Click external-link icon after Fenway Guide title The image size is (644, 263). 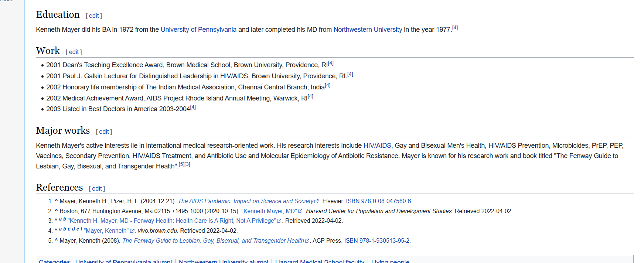click(x=307, y=241)
